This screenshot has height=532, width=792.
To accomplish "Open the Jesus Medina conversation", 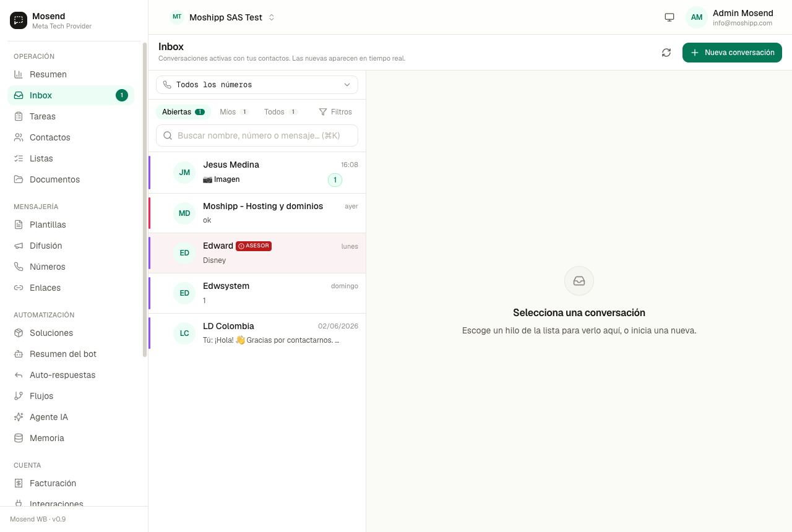I will point(257,173).
